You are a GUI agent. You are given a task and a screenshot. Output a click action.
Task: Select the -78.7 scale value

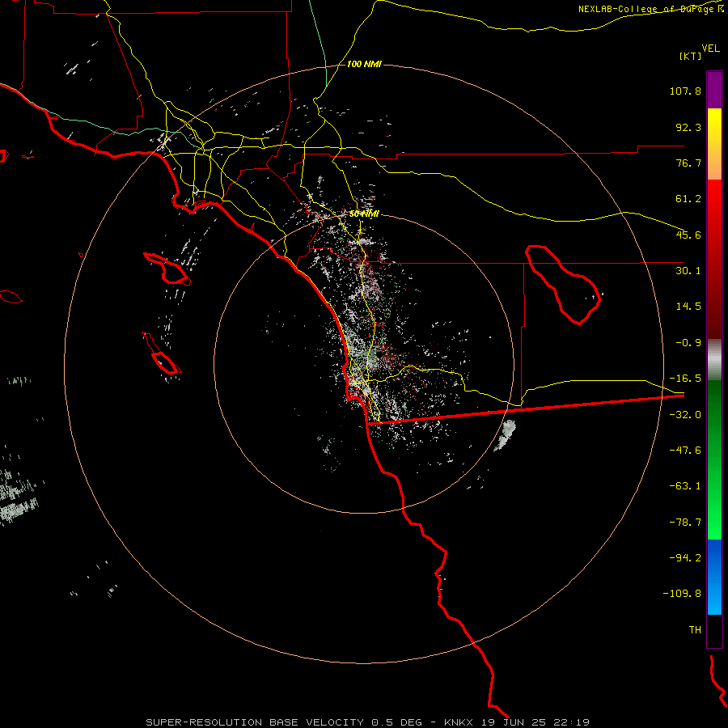685,523
